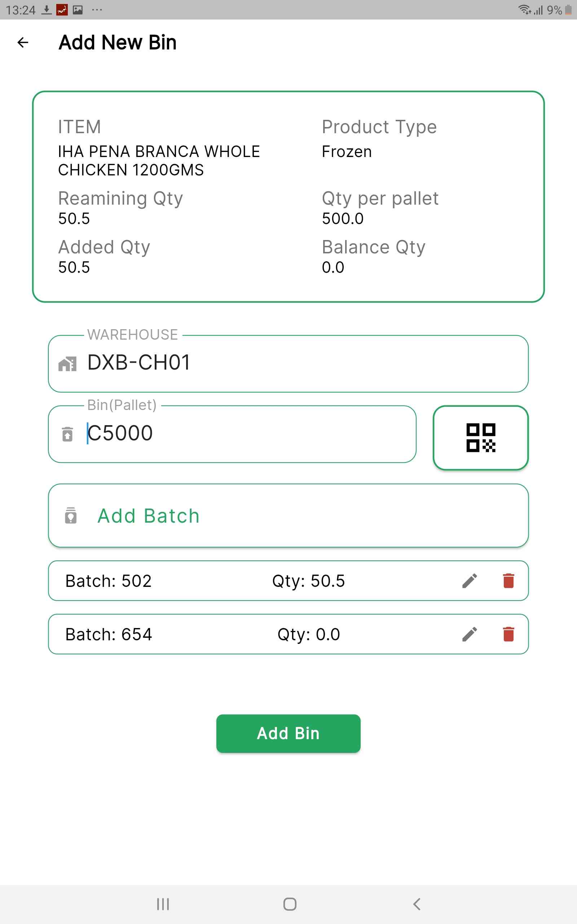Delete batch 654 using trash icon
The height and width of the screenshot is (924, 577).
click(508, 634)
